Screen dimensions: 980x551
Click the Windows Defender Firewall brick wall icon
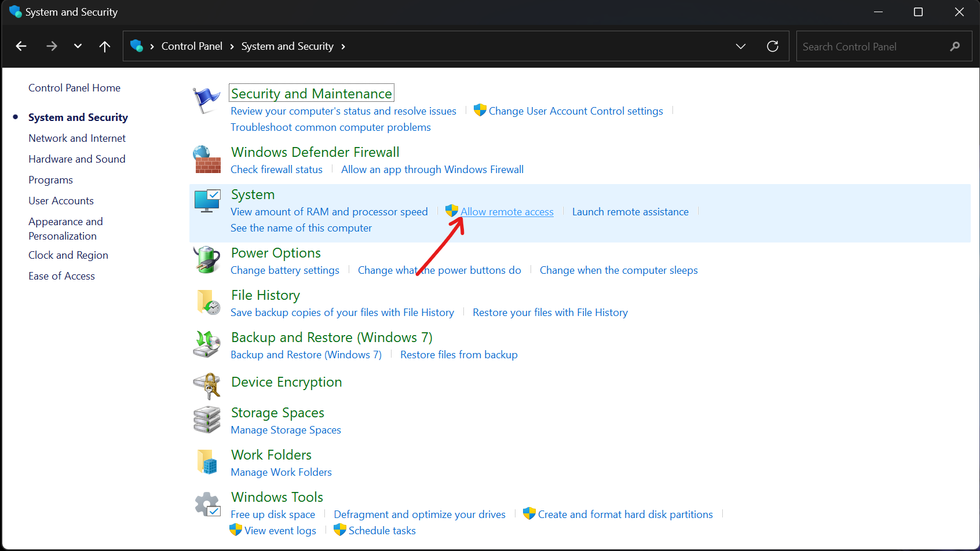[x=206, y=160]
